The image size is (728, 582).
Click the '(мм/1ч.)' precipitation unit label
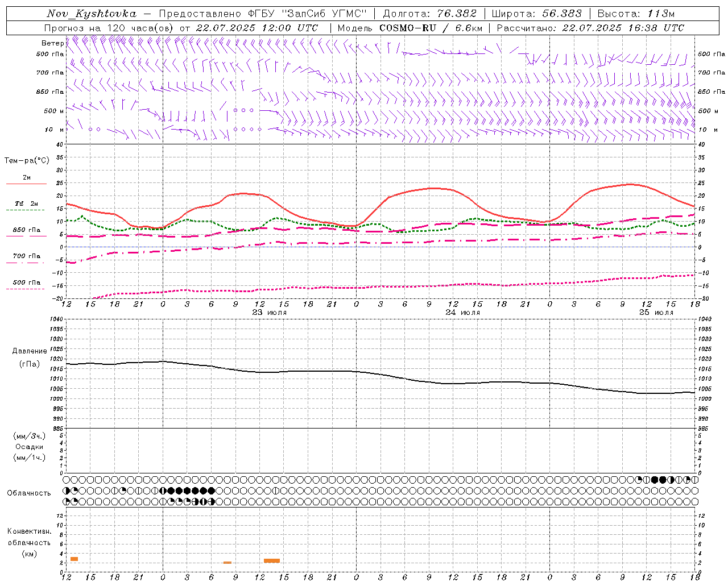click(30, 458)
